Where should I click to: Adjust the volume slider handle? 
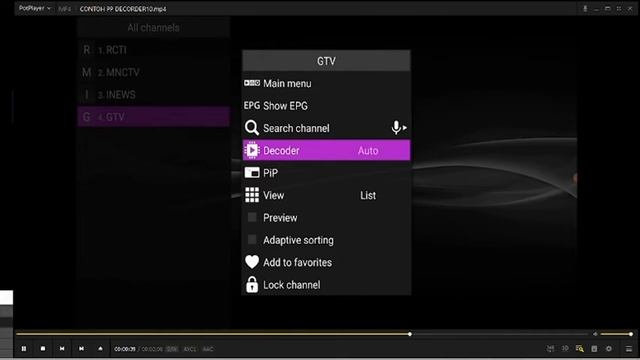(x=631, y=334)
